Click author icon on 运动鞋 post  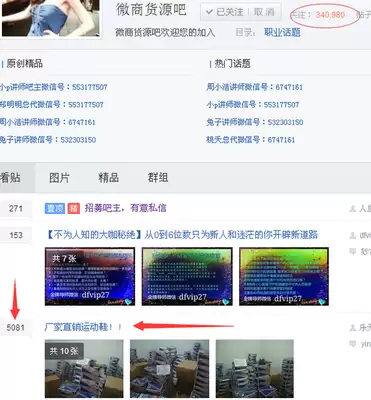tap(352, 328)
